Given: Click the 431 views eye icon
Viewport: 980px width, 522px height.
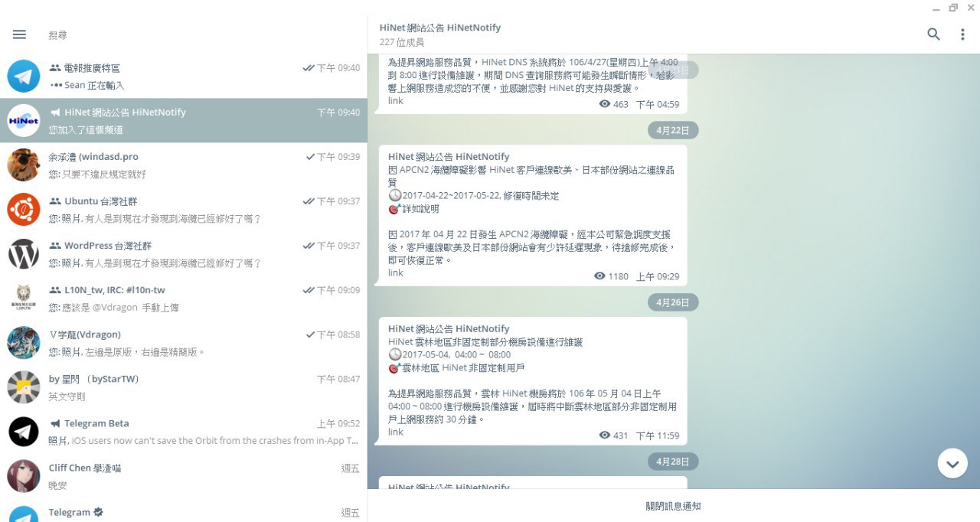Looking at the screenshot, I should point(605,435).
